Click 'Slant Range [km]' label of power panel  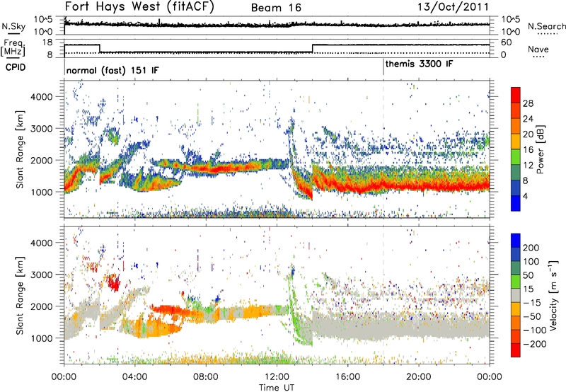(20, 149)
